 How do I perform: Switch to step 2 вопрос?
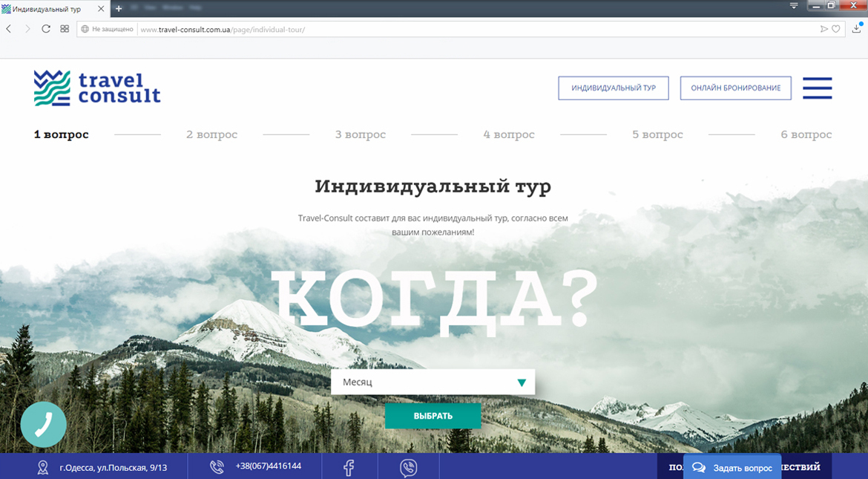(x=211, y=134)
